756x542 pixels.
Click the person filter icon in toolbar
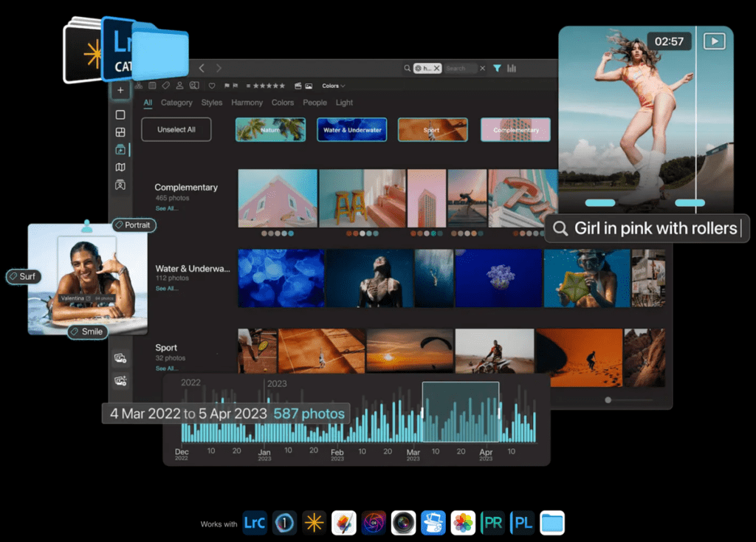pyautogui.click(x=179, y=86)
